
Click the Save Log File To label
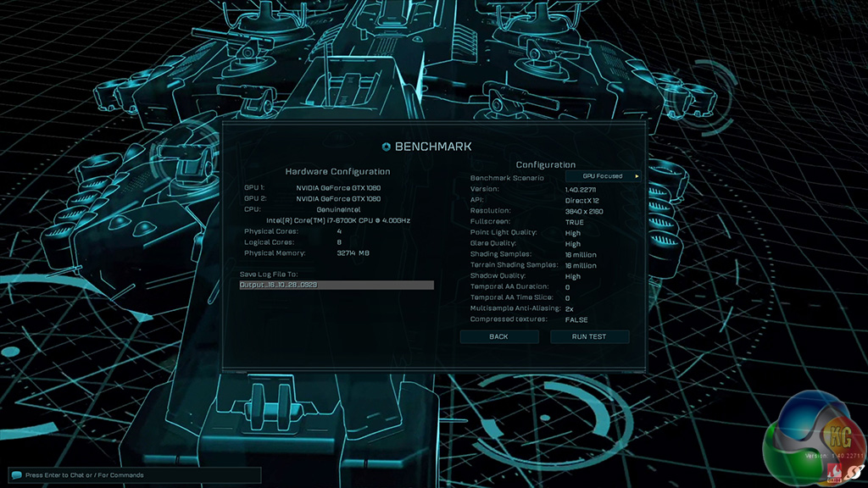269,274
